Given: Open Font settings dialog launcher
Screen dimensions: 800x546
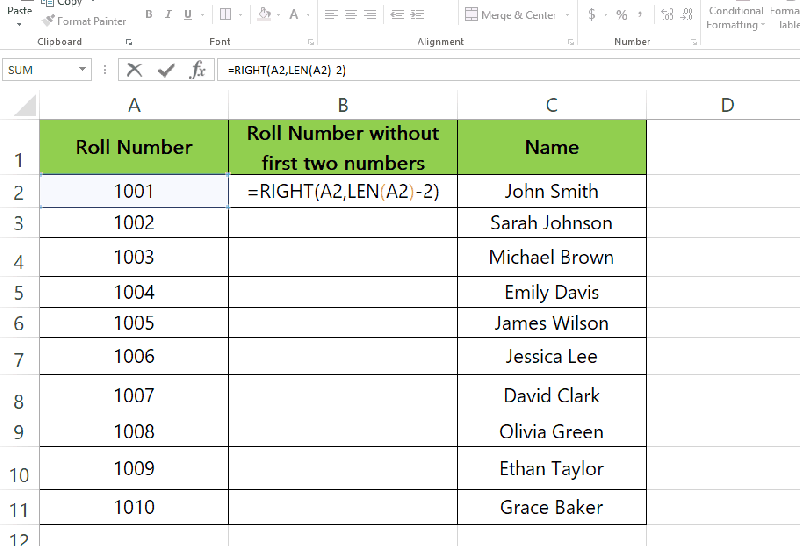Looking at the screenshot, I should click(x=311, y=42).
